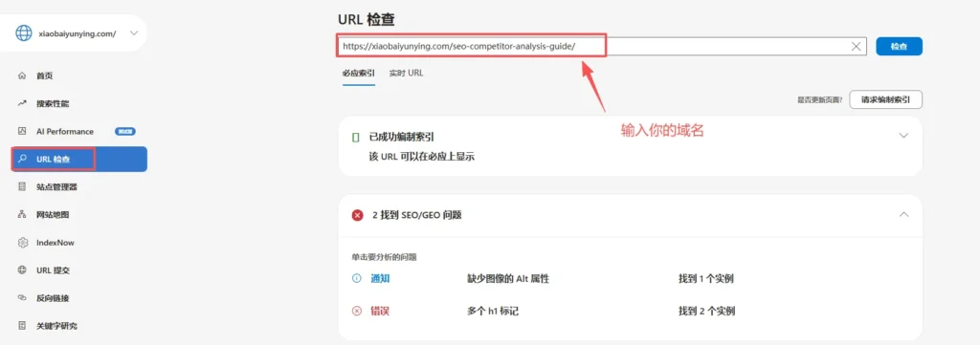Click the 该 URL 可以在必应上显示 text
The width and height of the screenshot is (980, 345).
pos(422,157)
